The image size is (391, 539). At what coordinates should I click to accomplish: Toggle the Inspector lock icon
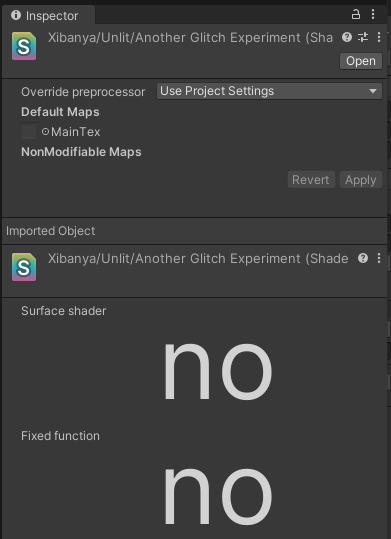356,14
